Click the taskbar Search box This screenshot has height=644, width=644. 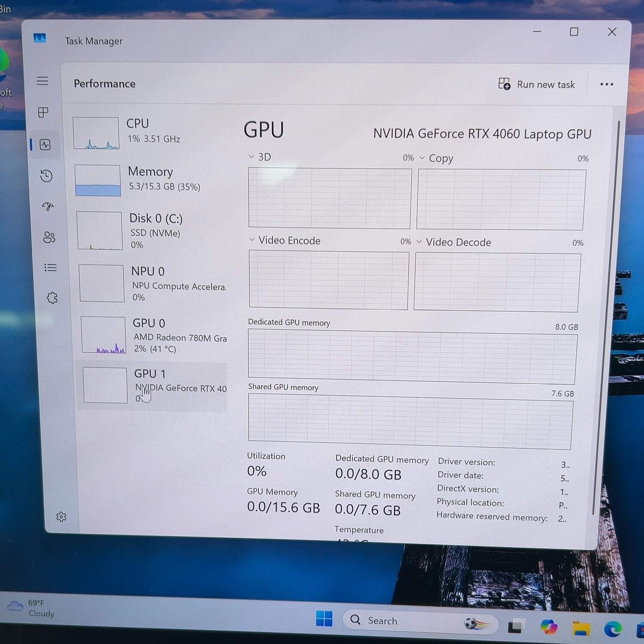click(x=420, y=621)
